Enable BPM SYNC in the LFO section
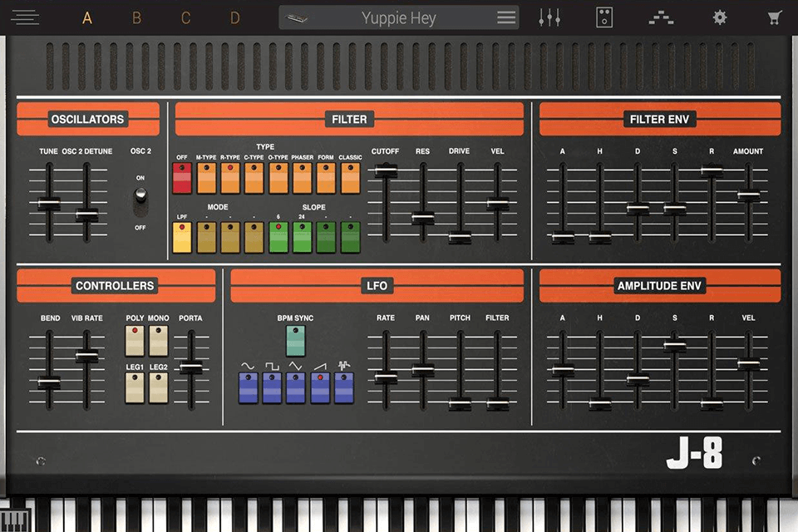The height and width of the screenshot is (532, 798). [295, 340]
